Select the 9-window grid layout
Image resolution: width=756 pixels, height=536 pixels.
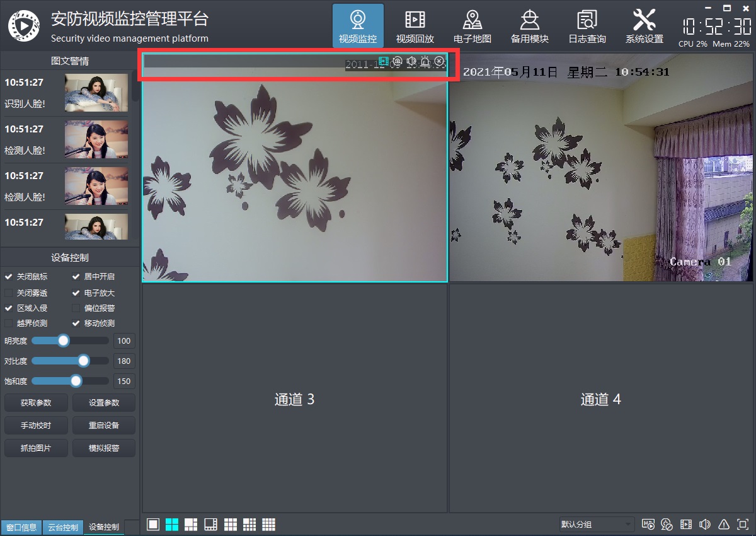230,525
